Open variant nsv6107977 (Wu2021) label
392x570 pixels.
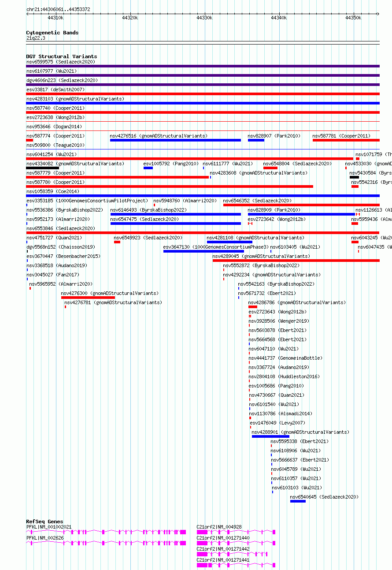click(x=52, y=71)
